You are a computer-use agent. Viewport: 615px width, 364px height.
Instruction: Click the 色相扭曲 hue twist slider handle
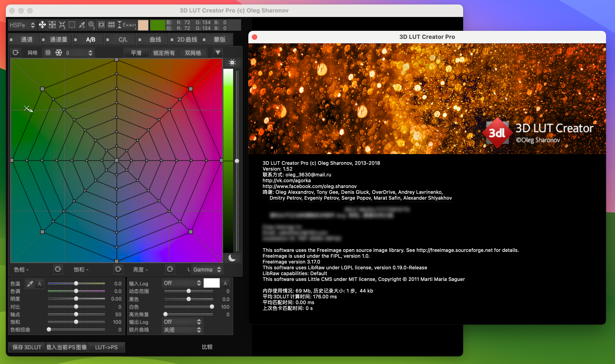(x=49, y=329)
